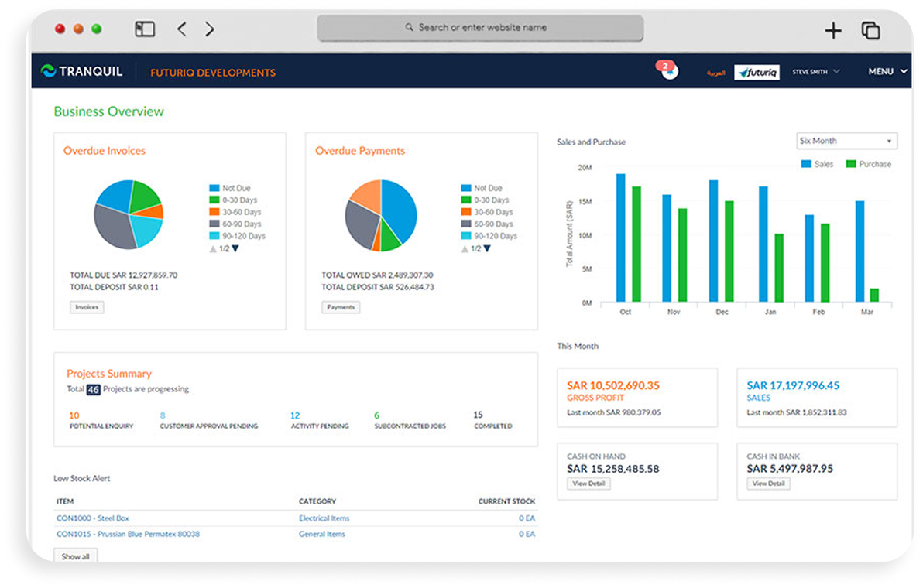Viewport: 923px width, 588px height.
Task: Show tab overview icon in browser
Action: point(870,30)
